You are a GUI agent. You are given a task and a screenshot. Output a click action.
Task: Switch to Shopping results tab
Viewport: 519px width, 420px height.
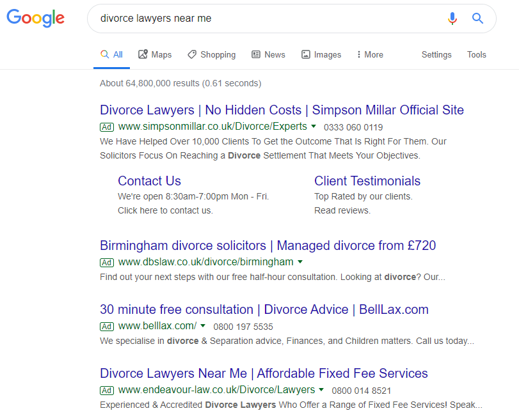tap(211, 55)
